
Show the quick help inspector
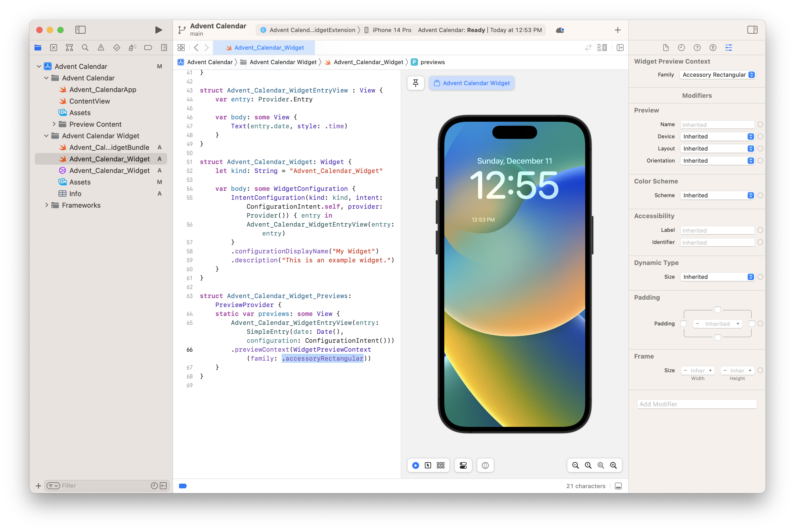pos(697,48)
